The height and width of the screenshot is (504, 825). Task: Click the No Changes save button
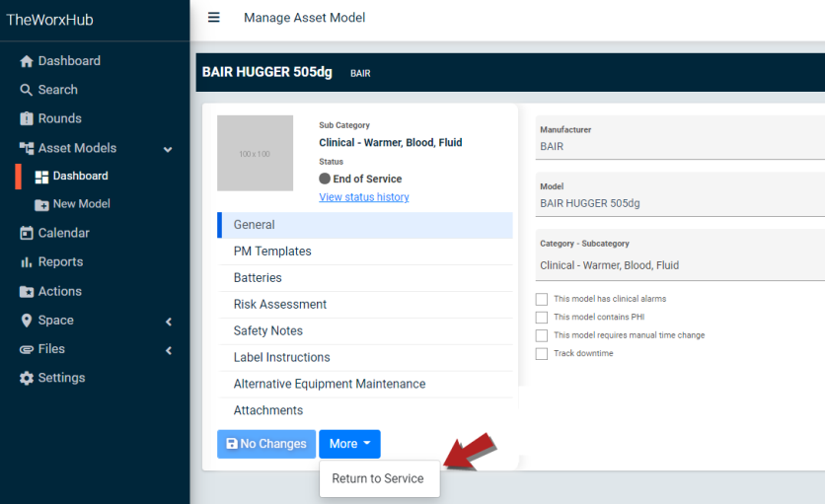click(266, 444)
